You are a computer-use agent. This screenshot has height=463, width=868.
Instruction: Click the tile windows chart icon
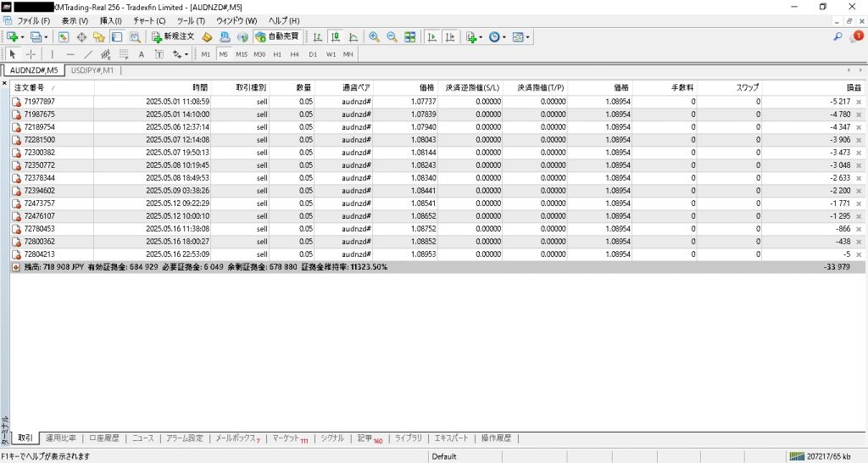(410, 37)
